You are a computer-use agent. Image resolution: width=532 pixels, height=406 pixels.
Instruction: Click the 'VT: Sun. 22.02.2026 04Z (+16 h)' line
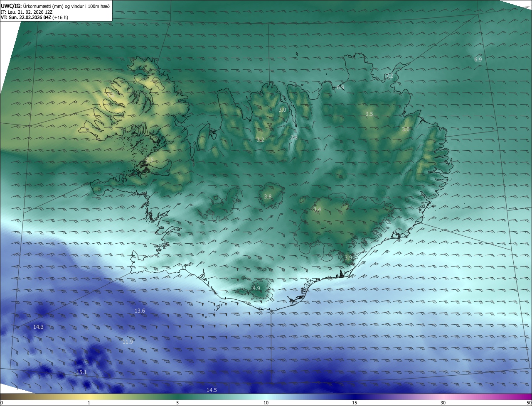(x=34, y=17)
